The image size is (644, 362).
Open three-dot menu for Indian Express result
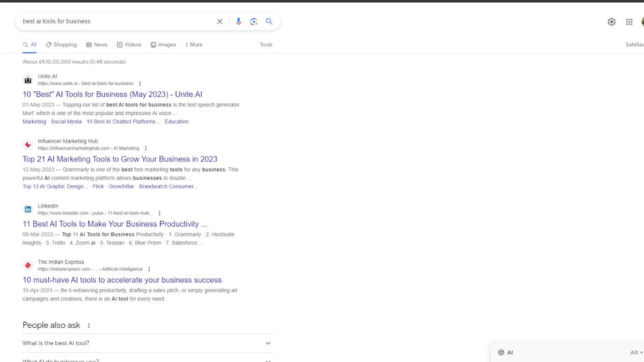(149, 269)
